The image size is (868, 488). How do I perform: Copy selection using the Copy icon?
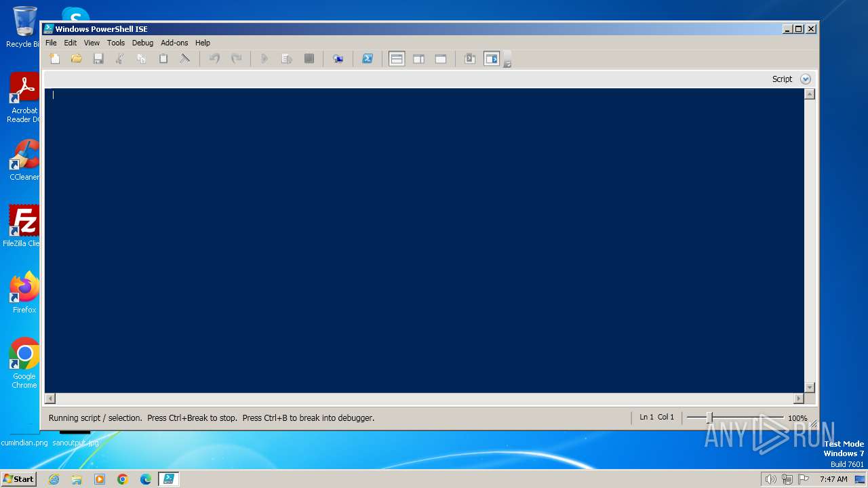(x=142, y=59)
